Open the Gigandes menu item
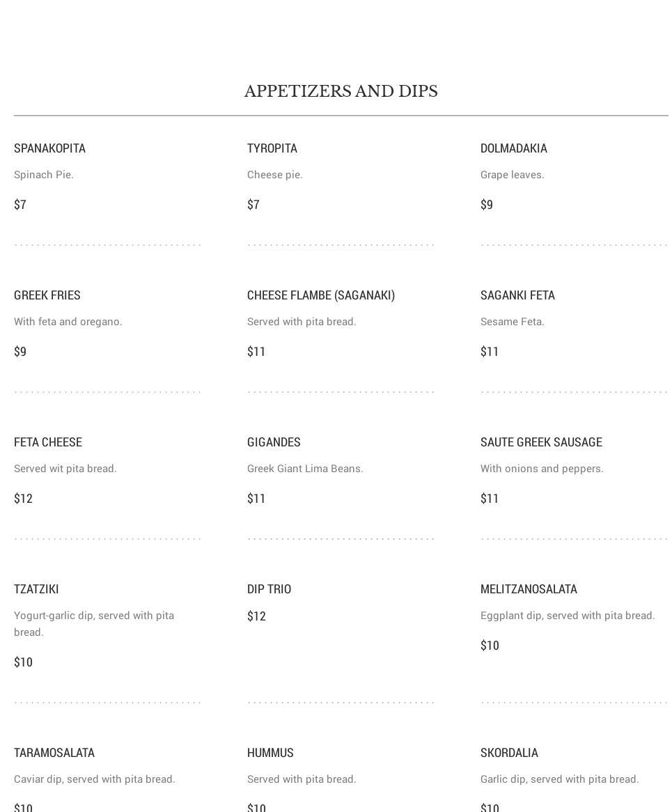Image resolution: width=672 pixels, height=812 pixels. click(274, 442)
